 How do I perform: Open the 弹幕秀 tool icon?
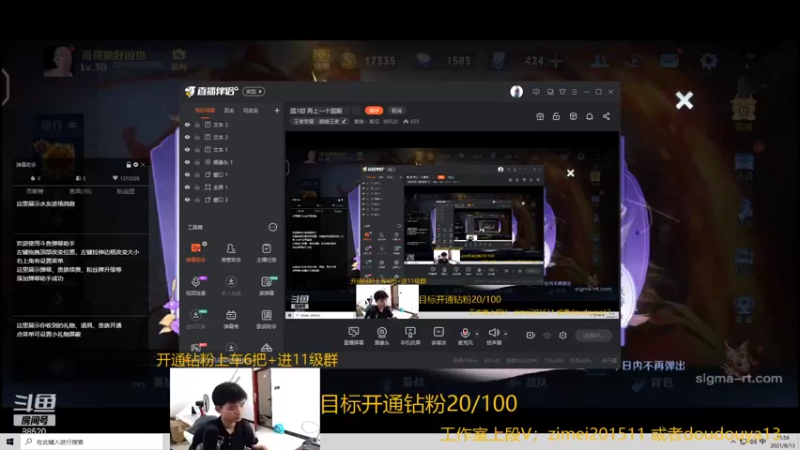click(231, 318)
